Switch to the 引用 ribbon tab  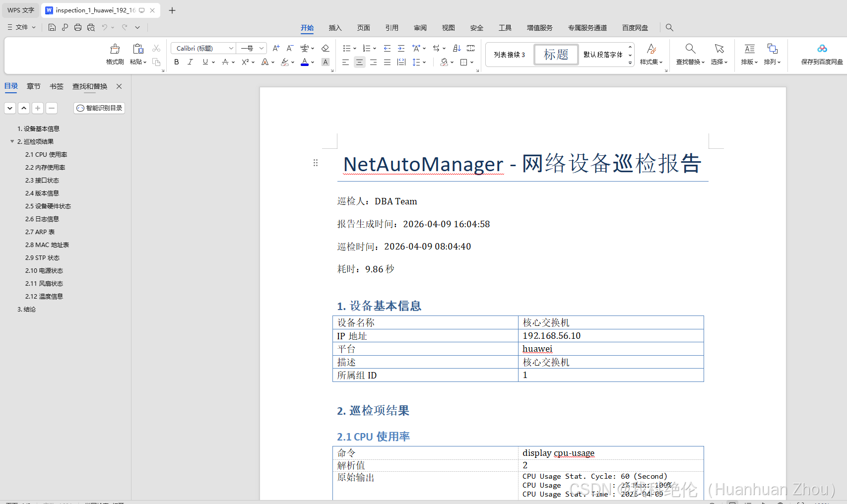point(392,28)
